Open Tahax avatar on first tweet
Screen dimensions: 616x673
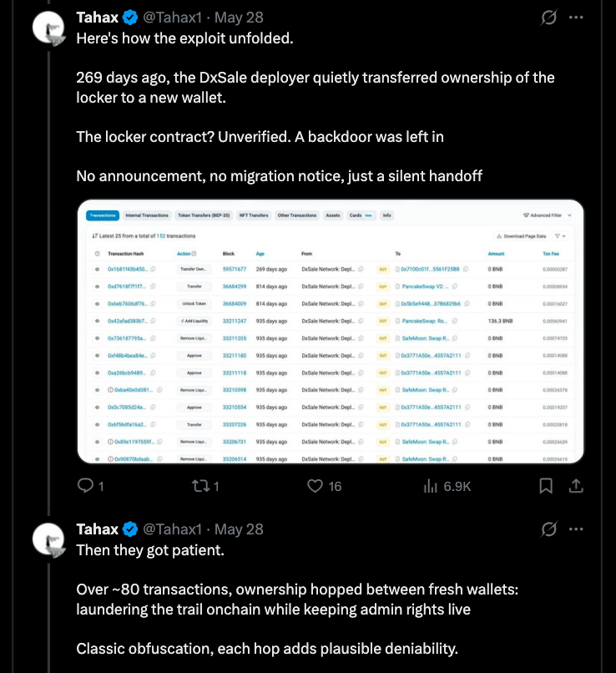48,28
